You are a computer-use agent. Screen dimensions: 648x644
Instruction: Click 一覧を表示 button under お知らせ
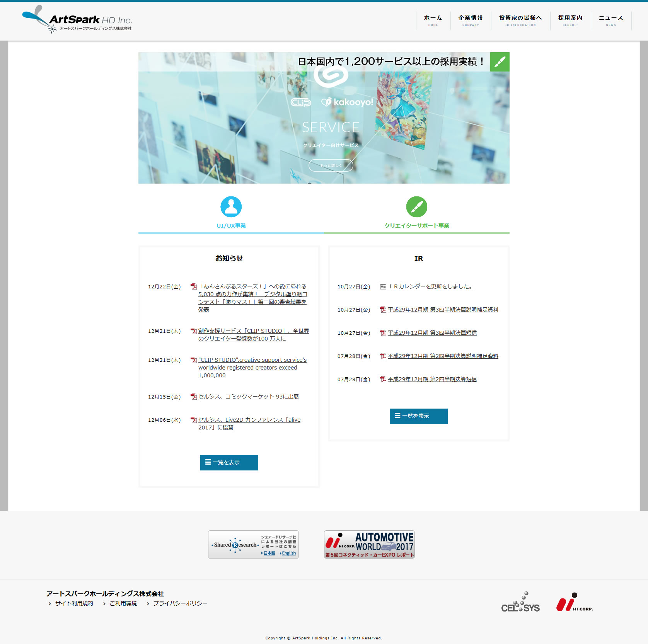(x=229, y=463)
